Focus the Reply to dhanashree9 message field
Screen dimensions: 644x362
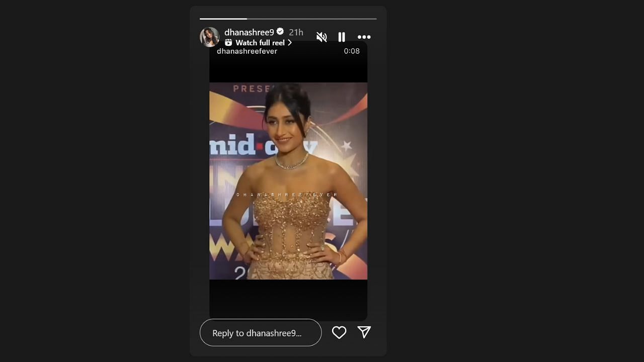pos(261,333)
